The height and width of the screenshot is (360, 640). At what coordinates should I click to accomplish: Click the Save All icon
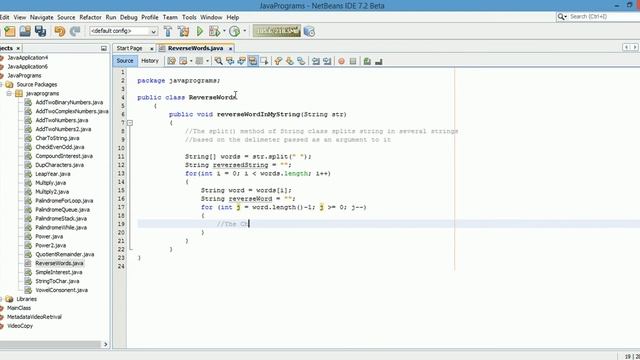click(x=40, y=31)
